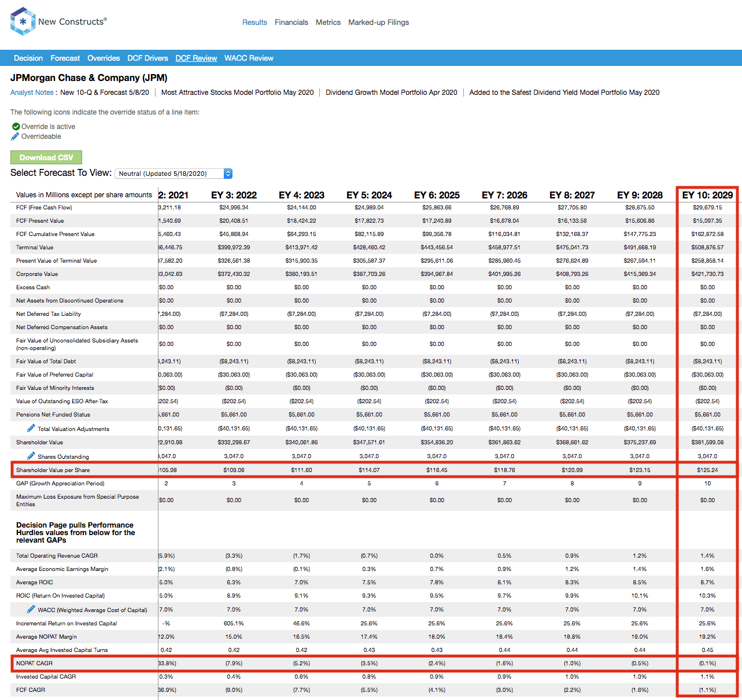Viewport: 742px width, 700px height.
Task: Click the 'Excess Cash' row label
Action: pos(33,288)
